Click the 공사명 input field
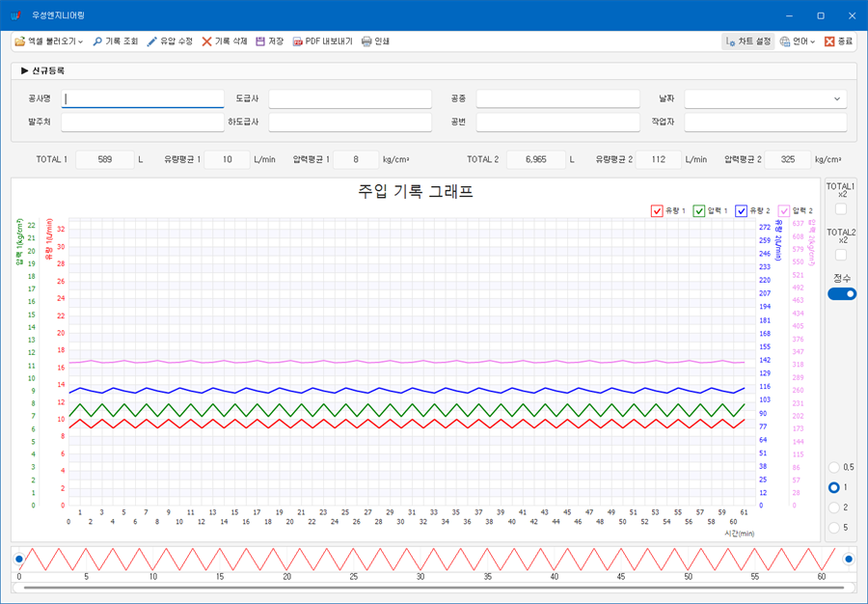Screen dimensions: 868x604 pyautogui.click(x=143, y=99)
